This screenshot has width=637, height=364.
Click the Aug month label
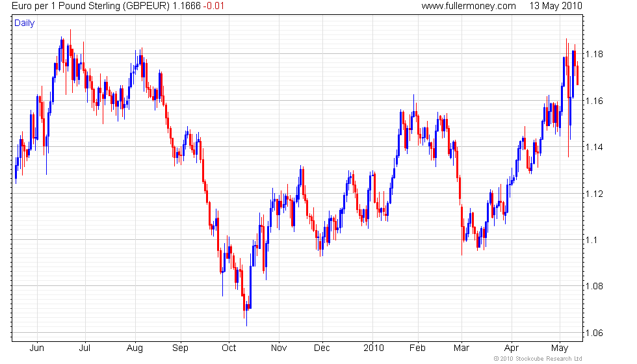(x=135, y=348)
